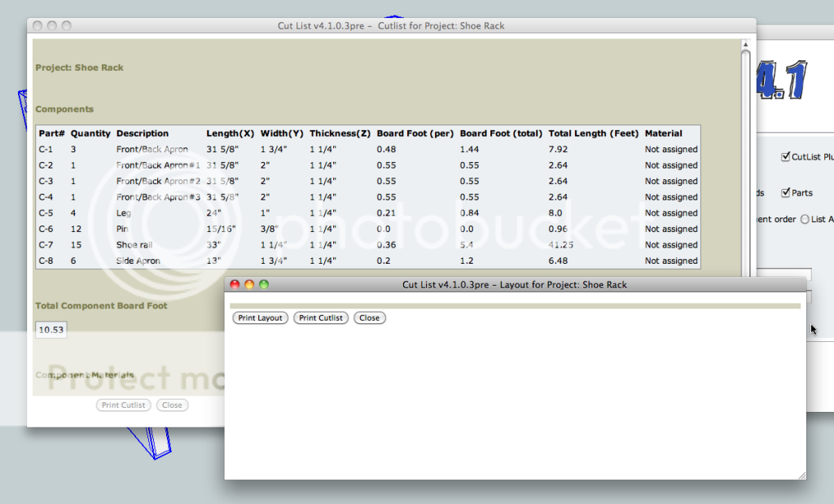Toggle the Parts checkbox
The image size is (834, 504).
click(785, 193)
